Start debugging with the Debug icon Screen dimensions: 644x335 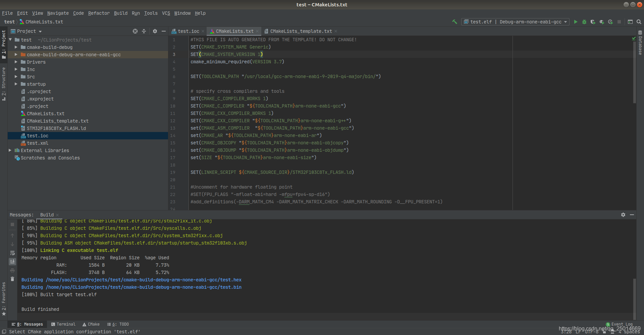click(584, 22)
